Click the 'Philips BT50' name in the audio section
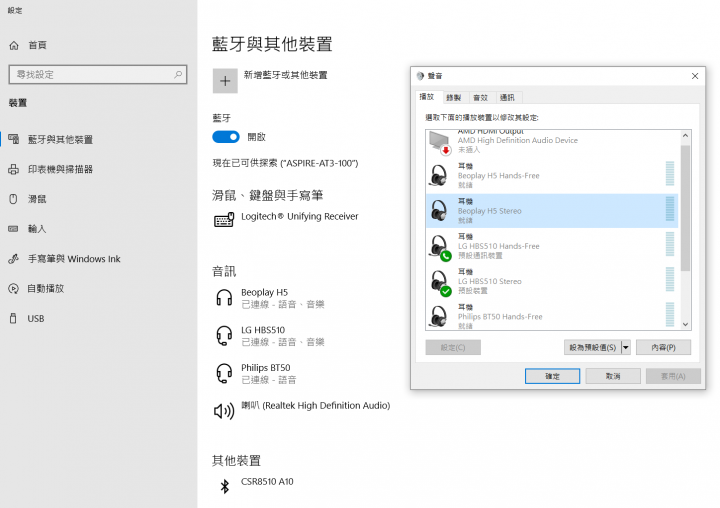720x508 pixels. [x=266, y=367]
